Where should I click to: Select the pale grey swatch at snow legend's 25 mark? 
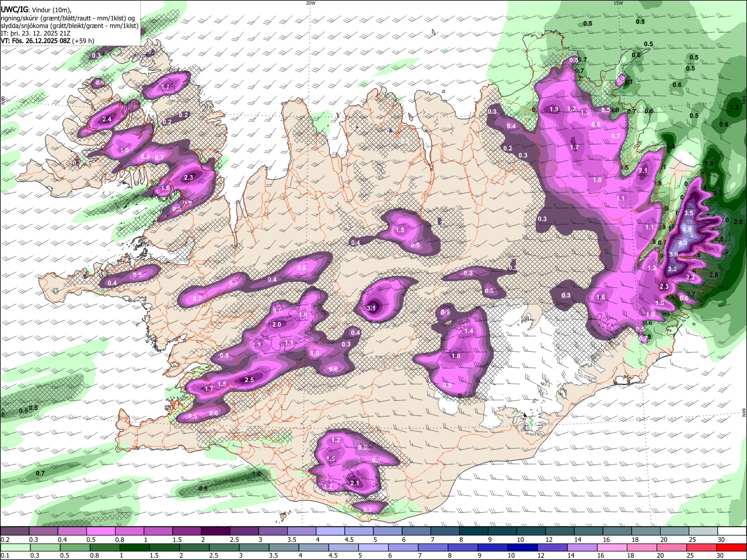pos(703,531)
